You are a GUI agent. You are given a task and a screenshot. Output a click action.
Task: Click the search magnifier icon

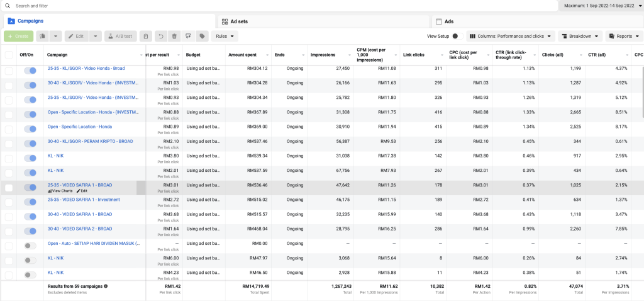pyautogui.click(x=8, y=6)
